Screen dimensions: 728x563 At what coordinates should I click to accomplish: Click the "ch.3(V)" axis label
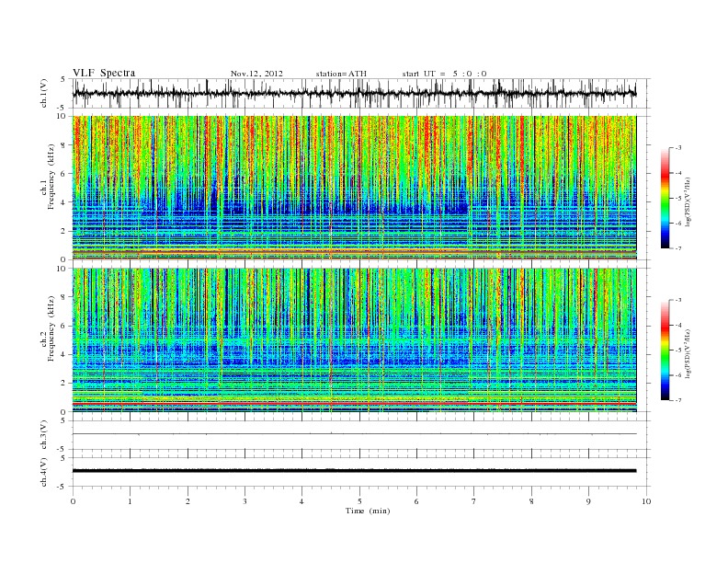(x=44, y=435)
